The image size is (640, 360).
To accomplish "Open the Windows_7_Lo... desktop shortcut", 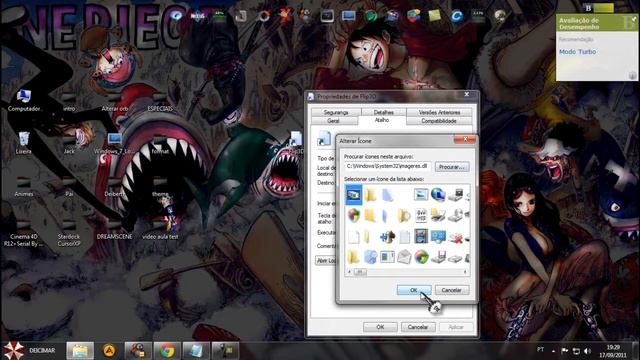I will [114, 143].
